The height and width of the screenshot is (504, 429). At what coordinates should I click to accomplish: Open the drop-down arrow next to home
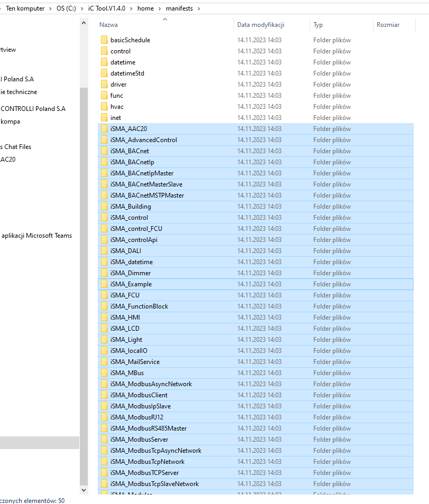pos(158,8)
